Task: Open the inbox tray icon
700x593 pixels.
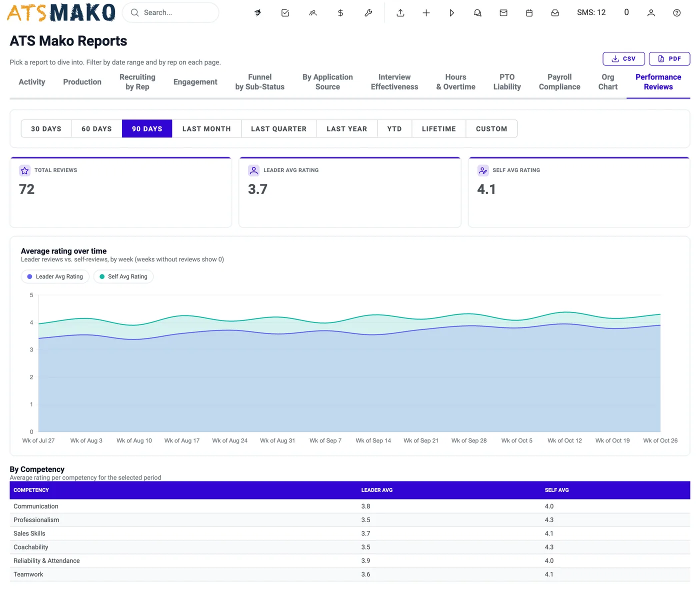Action: click(555, 13)
